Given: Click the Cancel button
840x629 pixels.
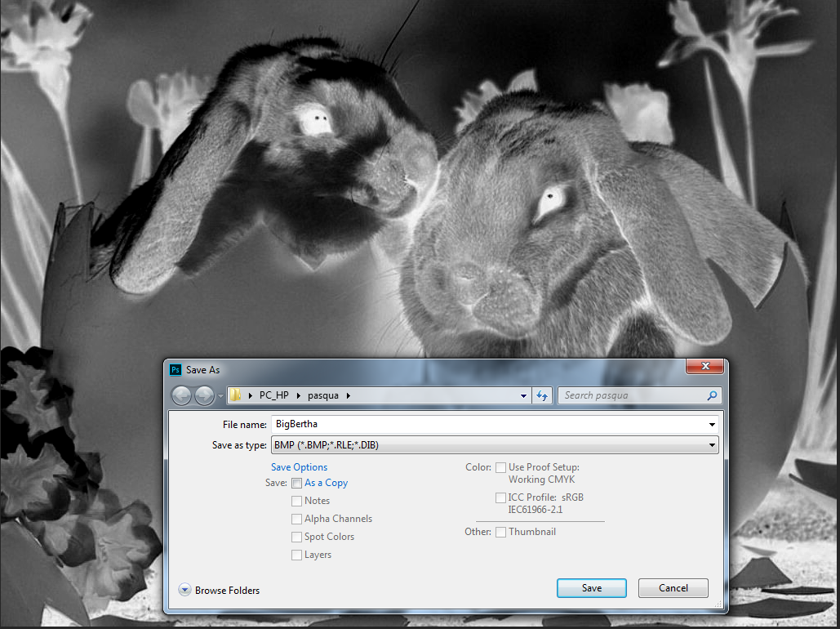Looking at the screenshot, I should click(673, 587).
